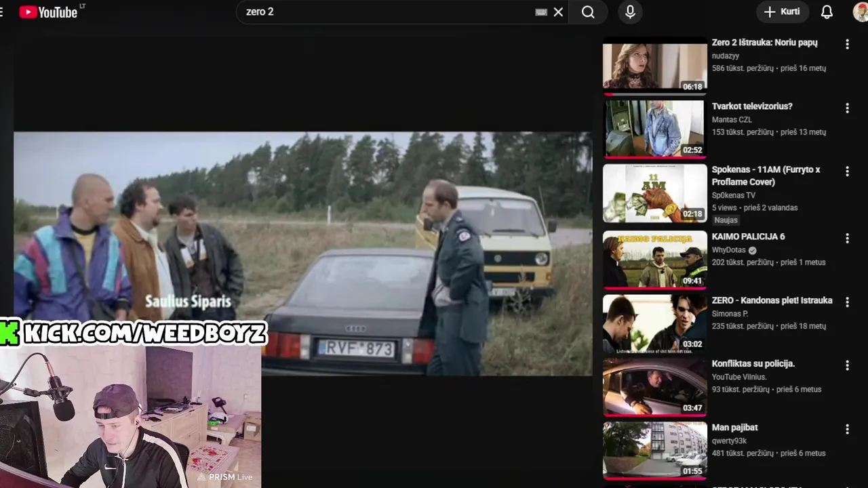Open channel Sp0kenas TV

pos(734,195)
